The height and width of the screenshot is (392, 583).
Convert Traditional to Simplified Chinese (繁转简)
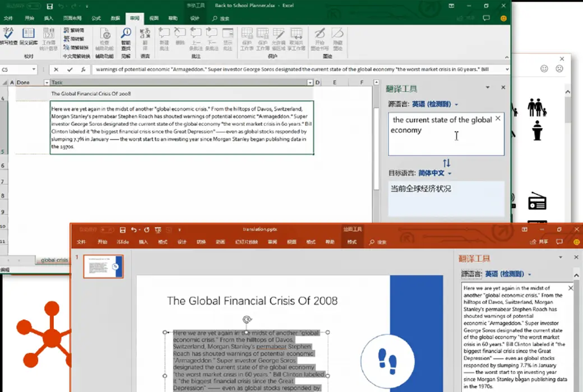click(x=73, y=30)
